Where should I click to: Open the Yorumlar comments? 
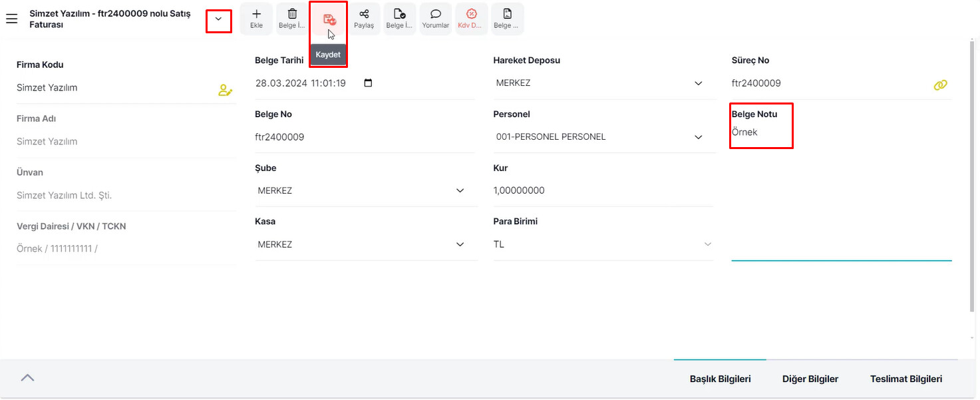pos(436,19)
